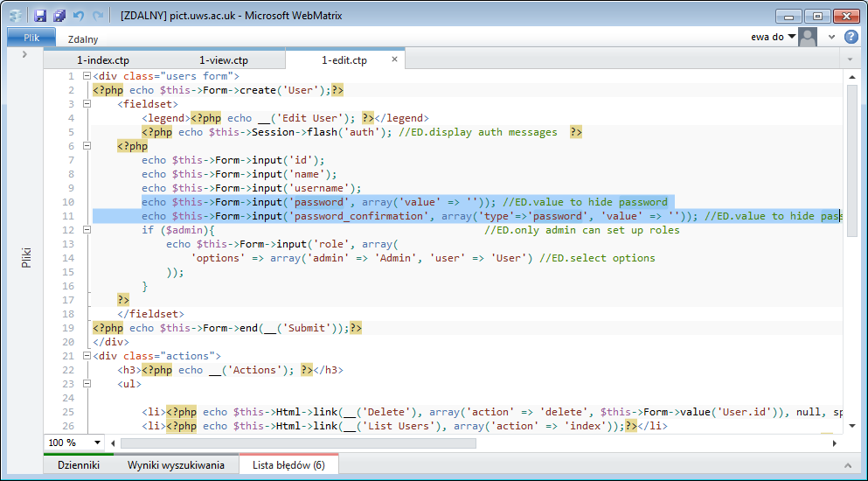Click the vertical scrollbar thumb
The height and width of the screenshot is (481, 868).
pyautogui.click(x=852, y=161)
